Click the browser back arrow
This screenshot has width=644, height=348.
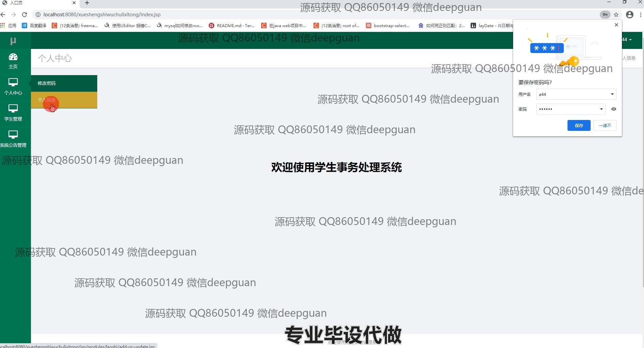3,15
